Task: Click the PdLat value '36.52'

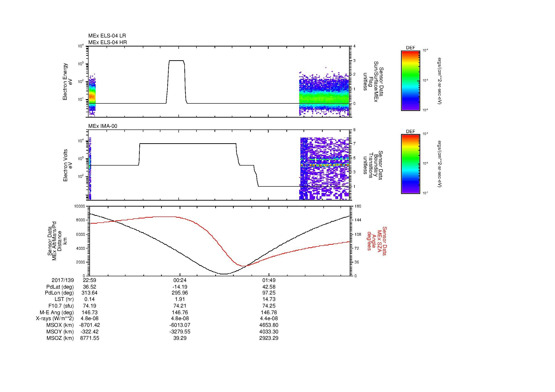Action: pyautogui.click(x=90, y=287)
